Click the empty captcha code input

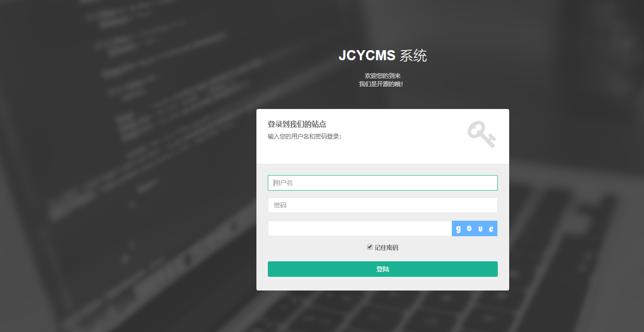click(360, 228)
